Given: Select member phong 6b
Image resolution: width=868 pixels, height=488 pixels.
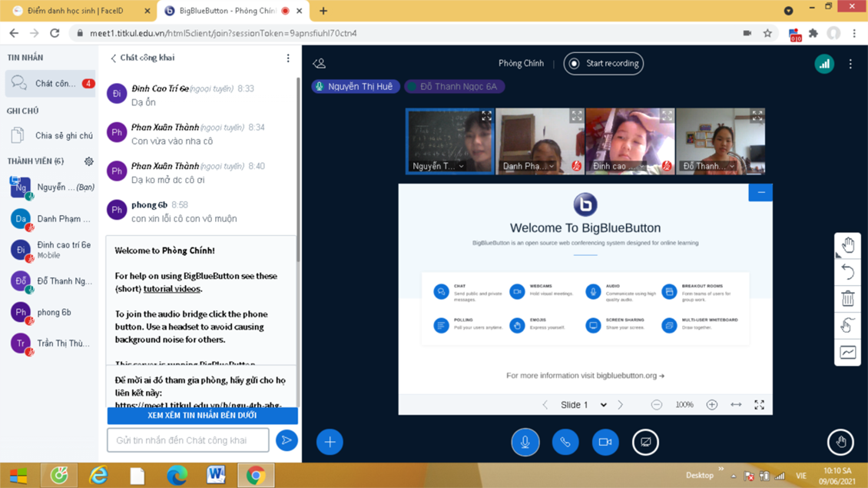Looking at the screenshot, I should (51, 312).
